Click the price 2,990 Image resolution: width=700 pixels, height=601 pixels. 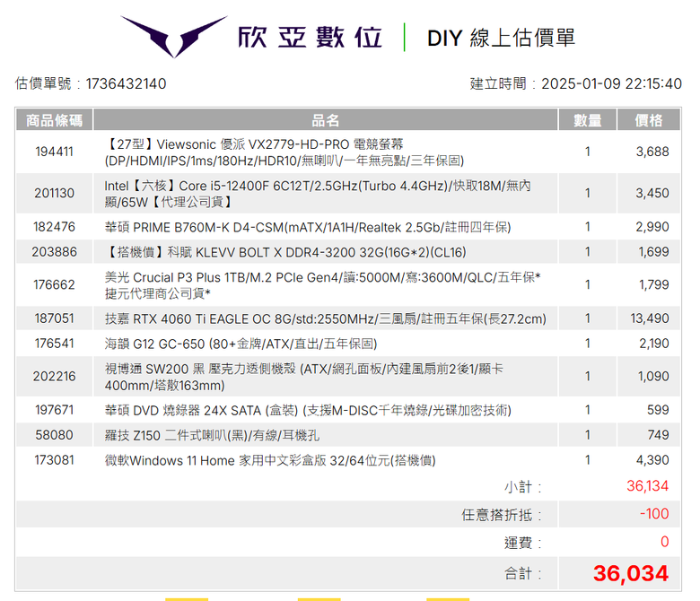click(x=652, y=227)
